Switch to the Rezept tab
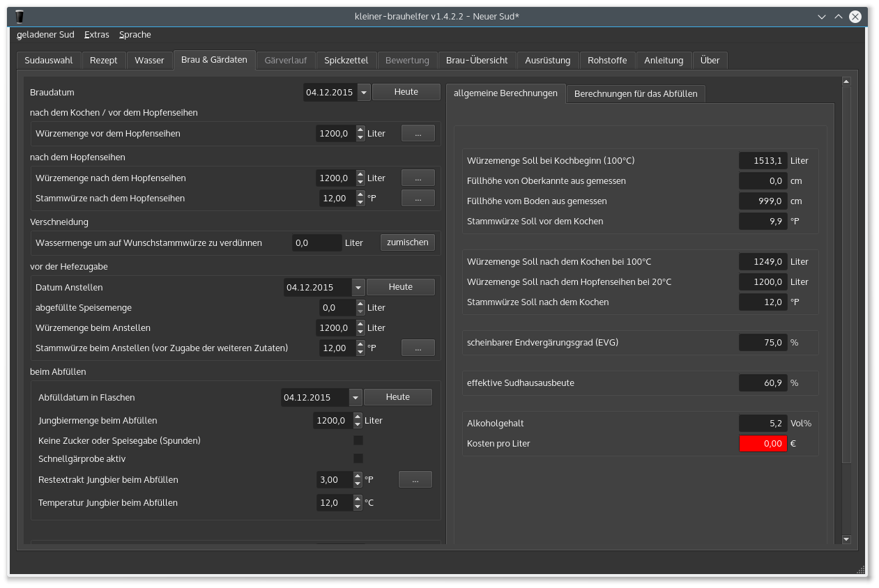This screenshot has height=588, width=879. 104,61
